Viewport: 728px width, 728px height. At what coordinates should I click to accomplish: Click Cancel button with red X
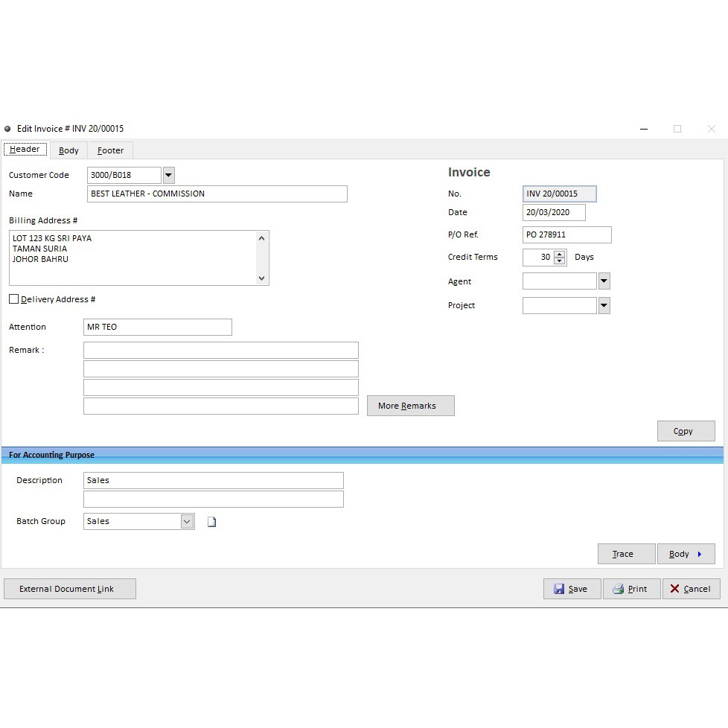(691, 589)
